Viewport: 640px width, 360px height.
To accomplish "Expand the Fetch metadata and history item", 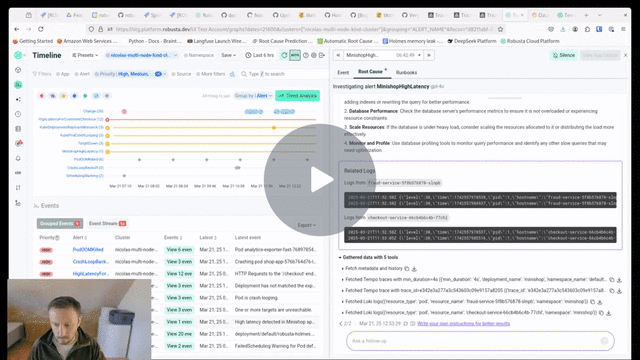I will tap(373, 269).
